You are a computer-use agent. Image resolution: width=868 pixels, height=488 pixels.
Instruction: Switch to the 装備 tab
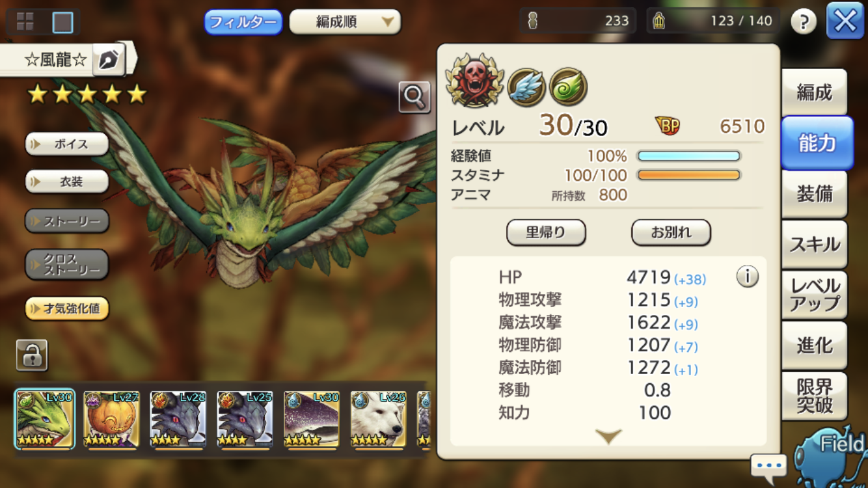tap(815, 194)
